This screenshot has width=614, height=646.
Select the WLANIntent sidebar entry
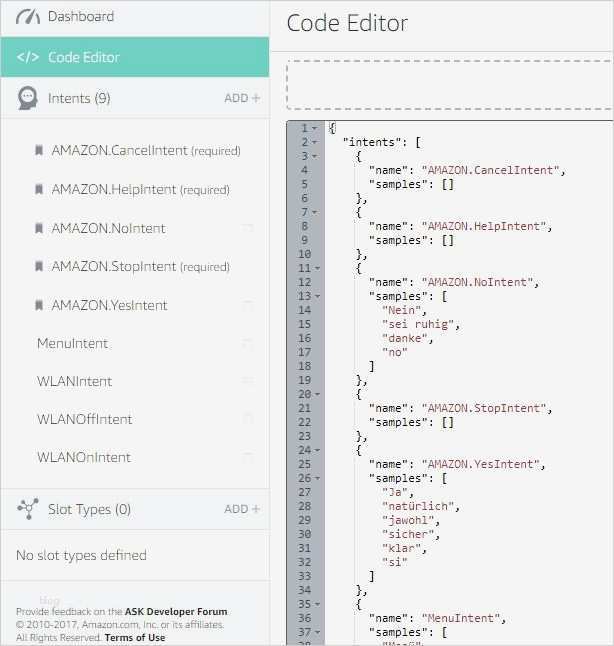click(74, 381)
